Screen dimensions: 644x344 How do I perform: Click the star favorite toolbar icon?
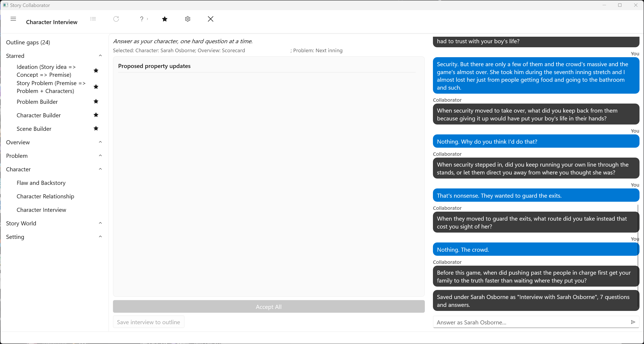pos(165,19)
